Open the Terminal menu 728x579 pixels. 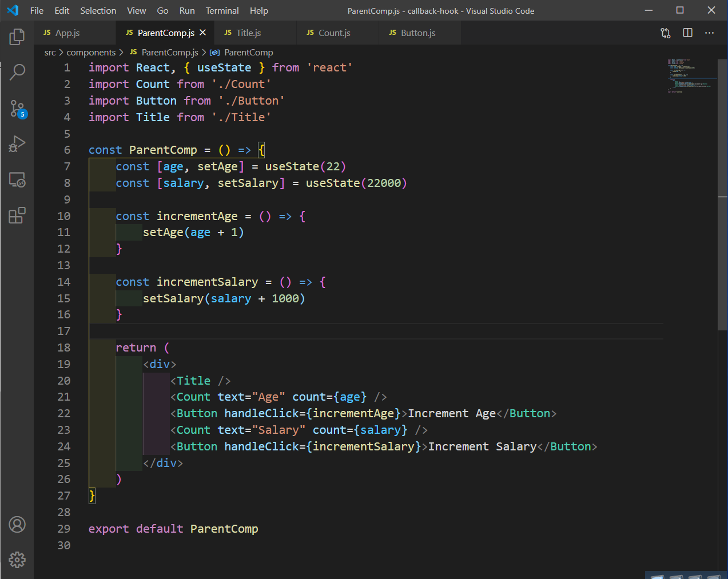[x=222, y=10]
